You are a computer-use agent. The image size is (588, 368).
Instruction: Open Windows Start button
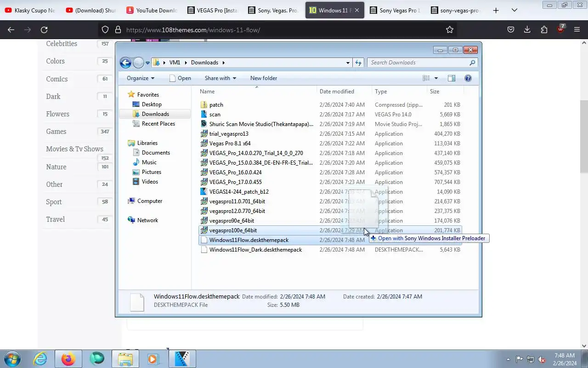12,359
